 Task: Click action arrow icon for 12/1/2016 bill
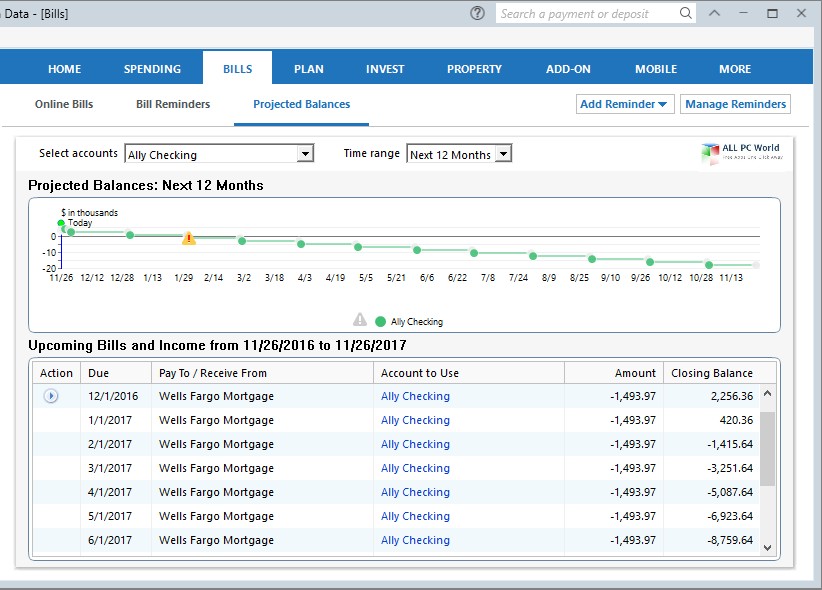(x=51, y=396)
